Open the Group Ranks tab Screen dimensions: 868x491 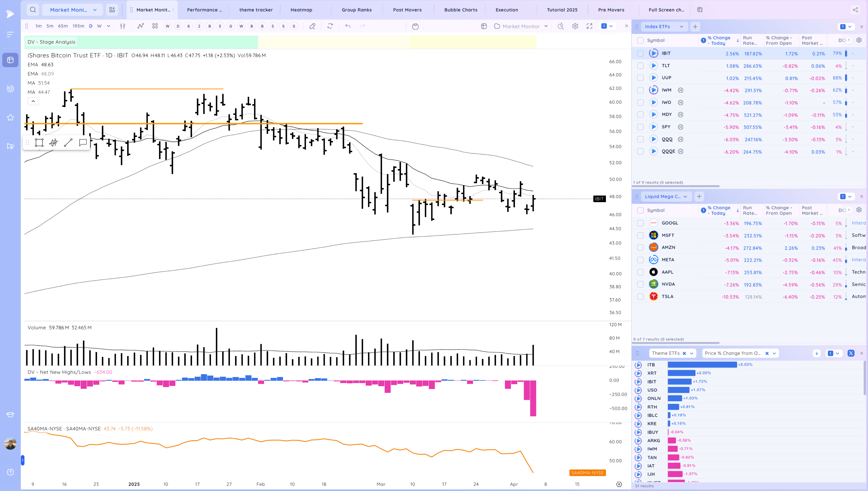(357, 10)
